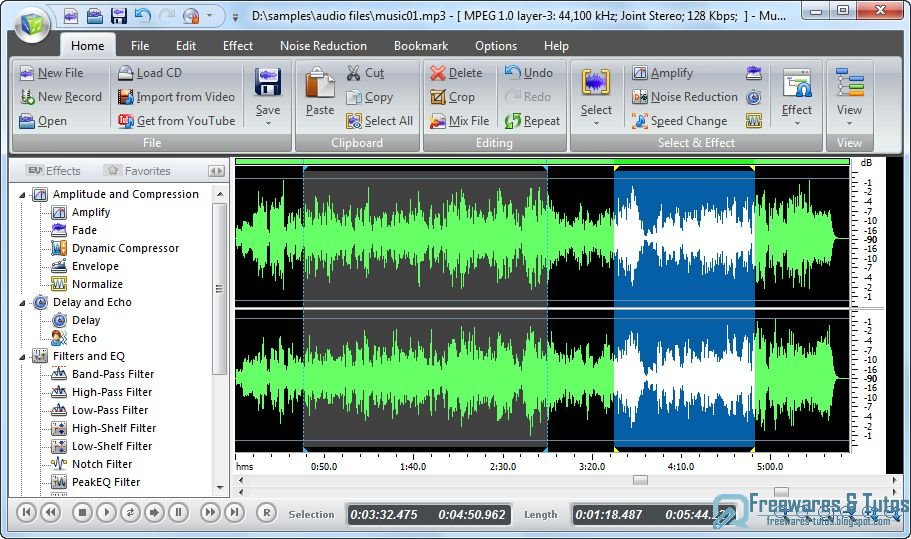Toggle loop playback button
Image resolution: width=911 pixels, height=539 pixels.
pyautogui.click(x=130, y=512)
